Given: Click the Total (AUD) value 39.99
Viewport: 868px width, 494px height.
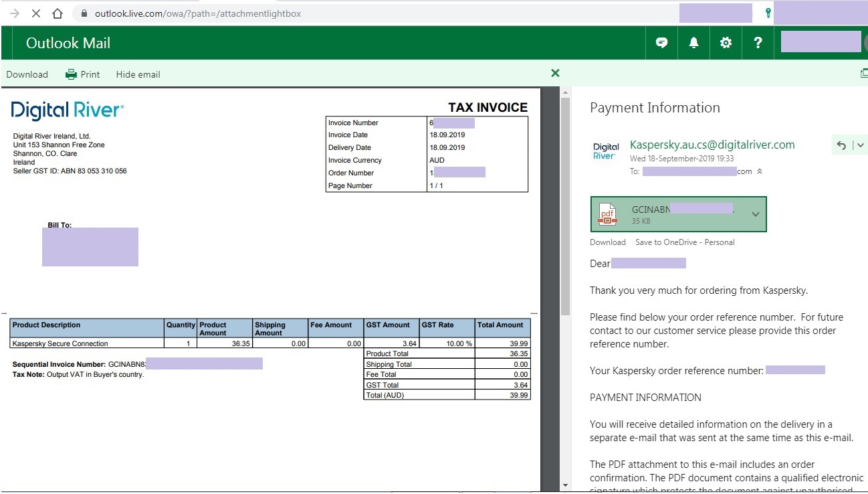Looking at the screenshot, I should [519, 396].
